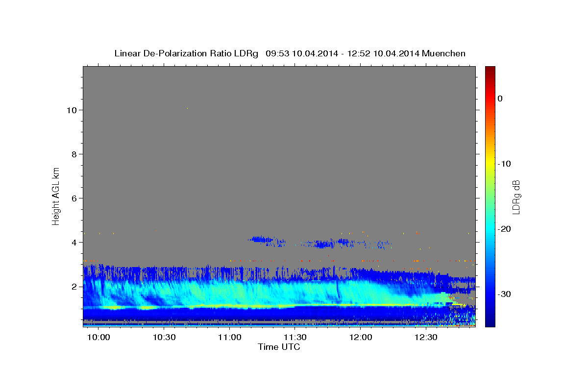
Task: Click the height tick label '6'
Action: point(74,198)
